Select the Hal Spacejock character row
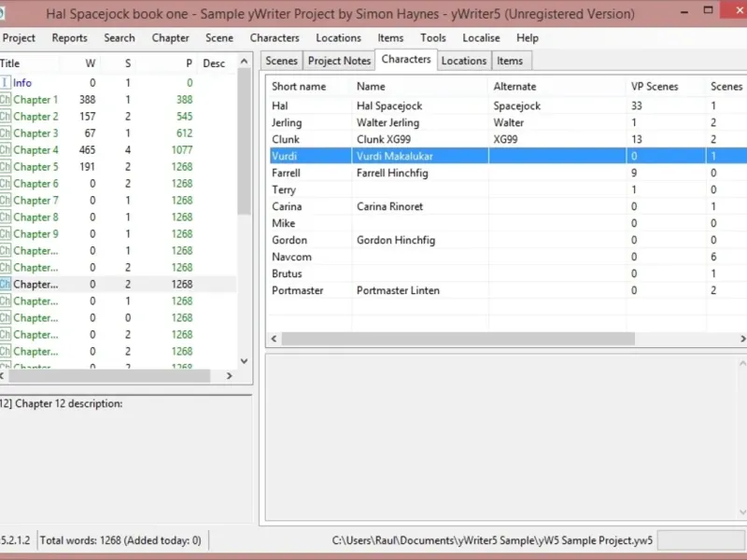Screen dimensions: 747x560 tap(507, 105)
